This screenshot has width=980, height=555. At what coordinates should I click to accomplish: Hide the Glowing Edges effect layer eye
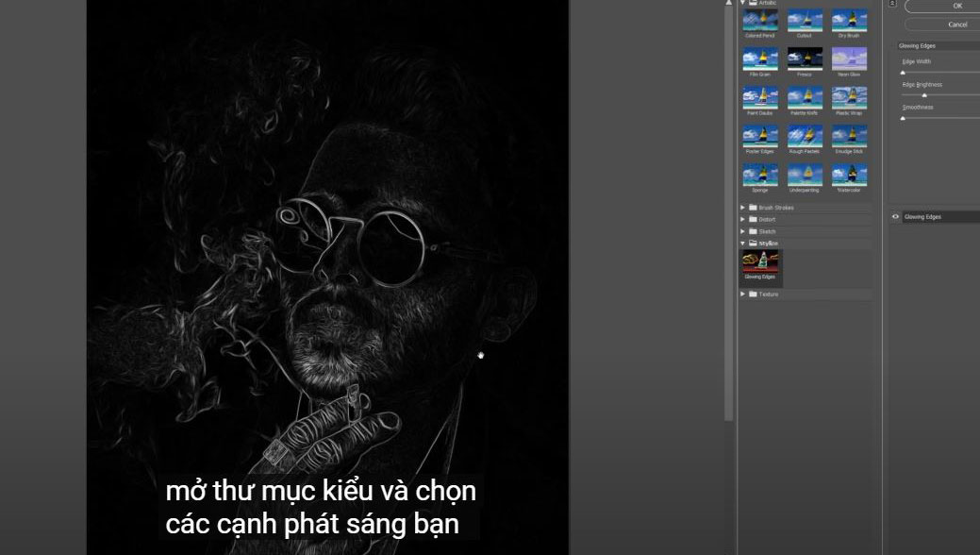pos(895,217)
